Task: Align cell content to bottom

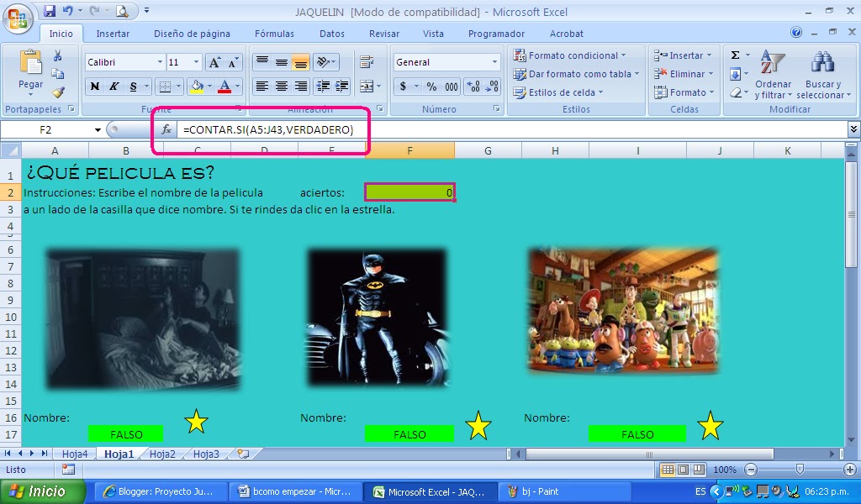Action: coord(300,62)
